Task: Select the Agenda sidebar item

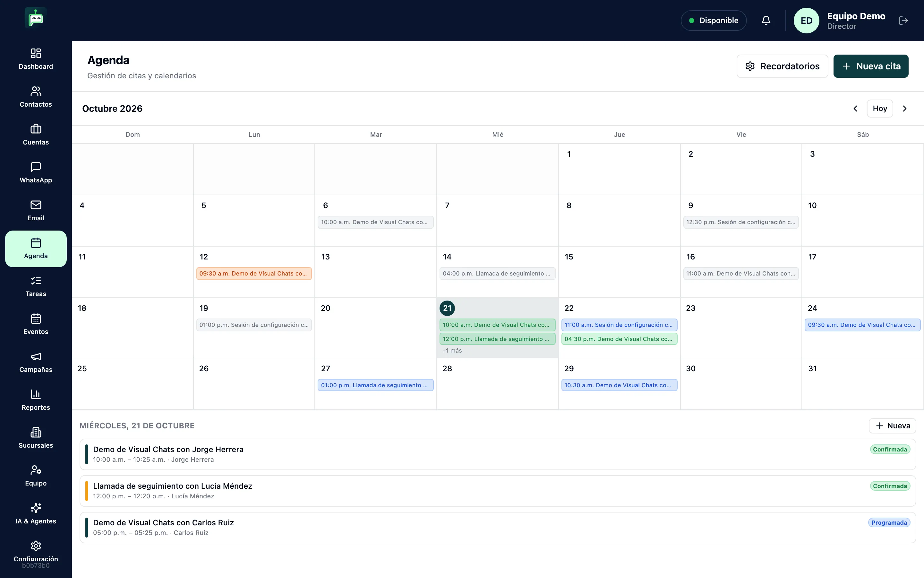Action: tap(36, 249)
